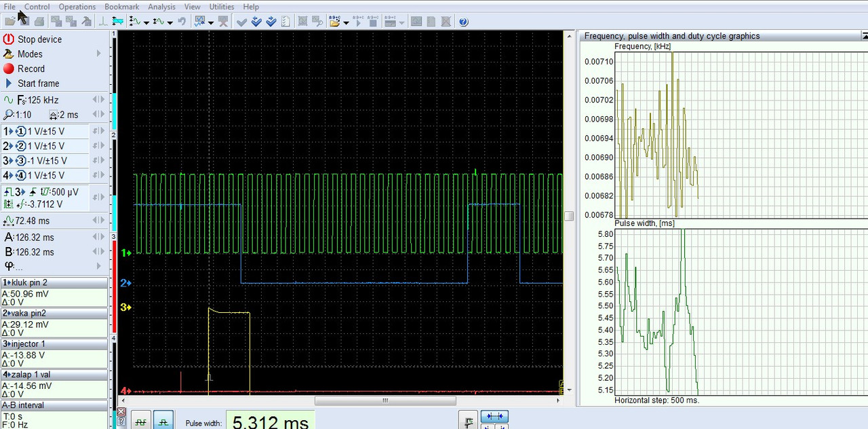Toggle the cyan waveform ruler toolbar icon

click(118, 22)
